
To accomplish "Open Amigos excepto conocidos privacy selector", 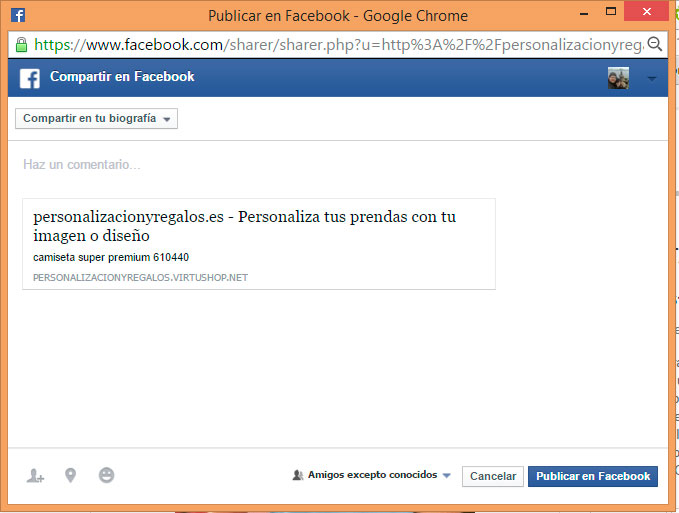I will coord(372,475).
